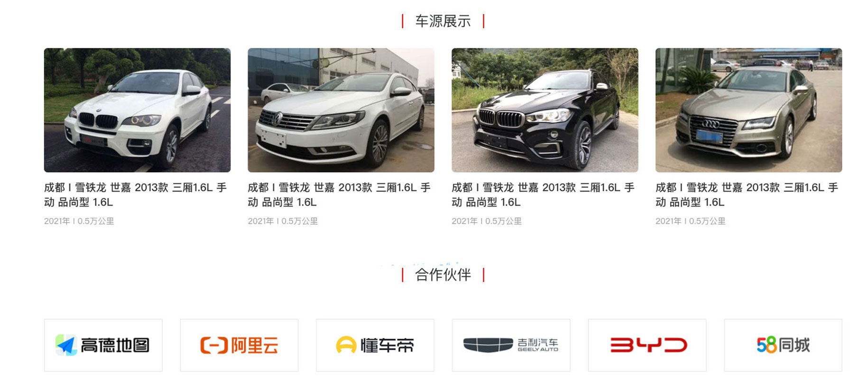Open the black BMW X6 car photo
The height and width of the screenshot is (388, 868).
pos(545,110)
